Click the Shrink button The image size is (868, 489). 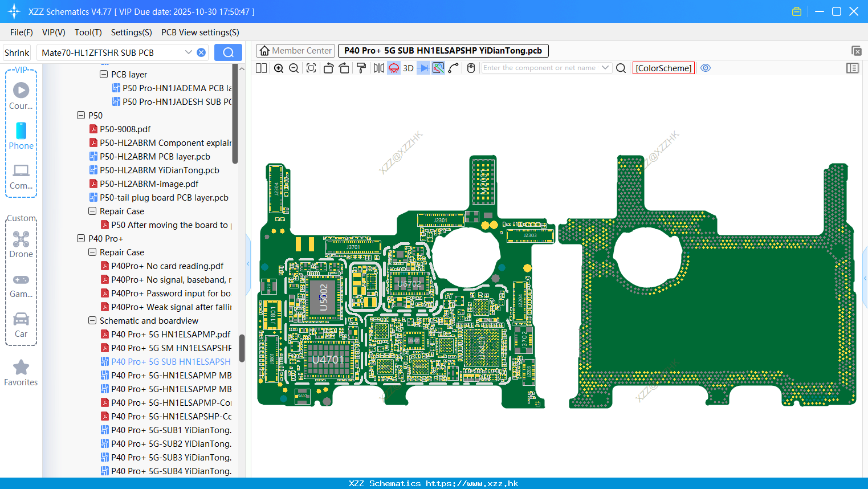(17, 52)
